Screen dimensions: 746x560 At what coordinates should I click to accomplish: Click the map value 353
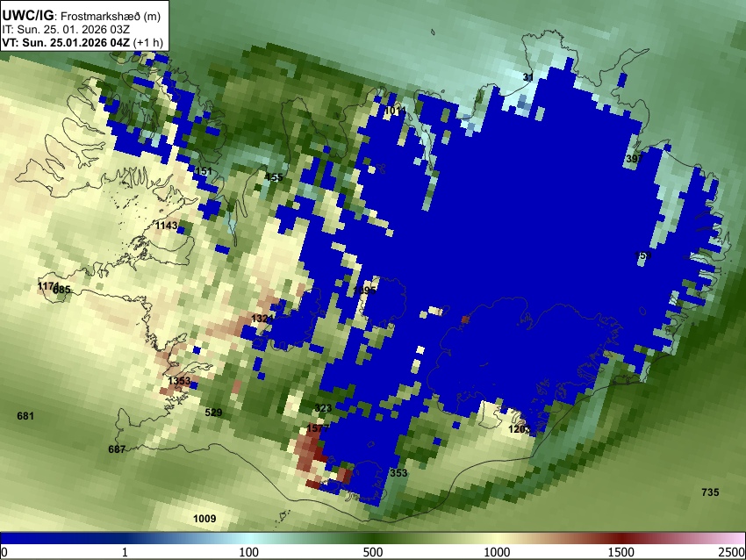[398, 472]
